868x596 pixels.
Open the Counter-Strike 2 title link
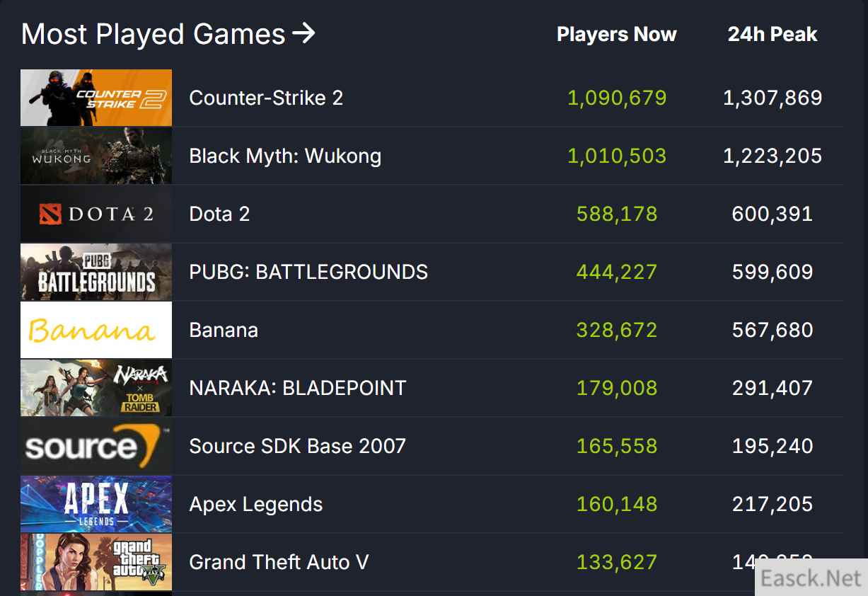tap(266, 98)
